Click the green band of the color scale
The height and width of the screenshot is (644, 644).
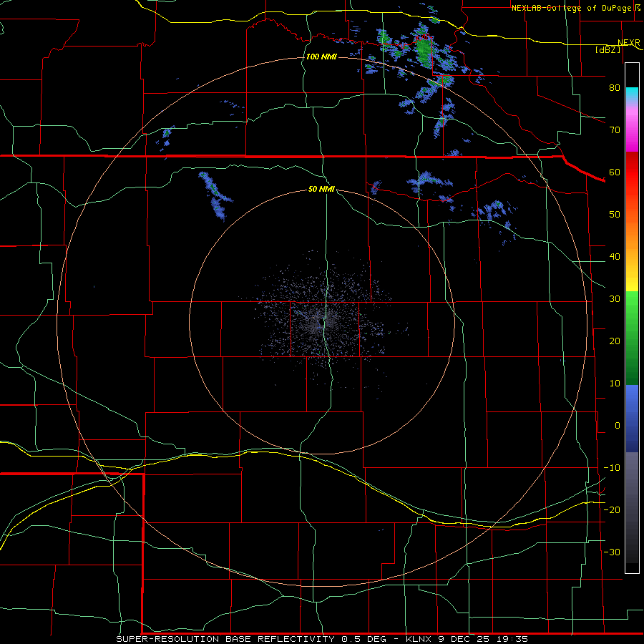(x=632, y=337)
